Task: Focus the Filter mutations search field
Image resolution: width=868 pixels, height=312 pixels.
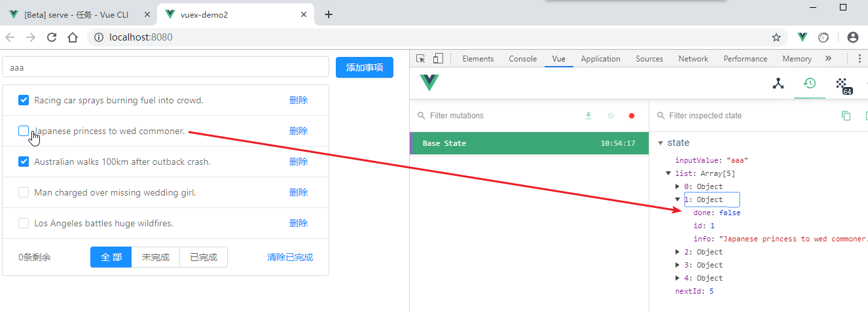Action: coord(497,116)
